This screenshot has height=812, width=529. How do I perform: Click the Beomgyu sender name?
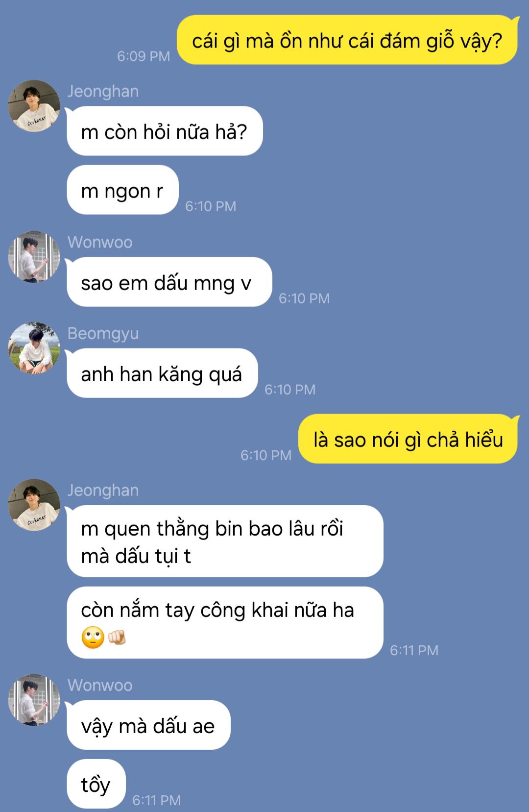tap(103, 334)
